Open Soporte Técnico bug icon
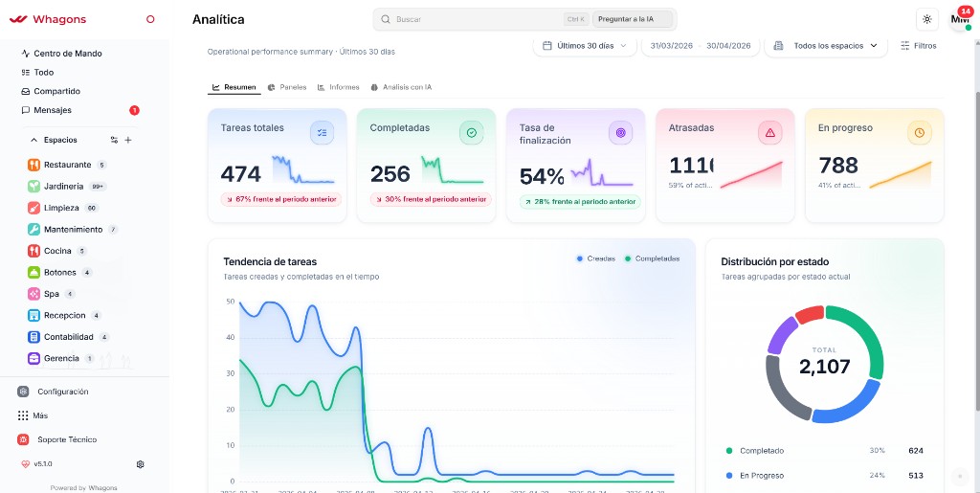This screenshot has width=980, height=493. tap(23, 440)
